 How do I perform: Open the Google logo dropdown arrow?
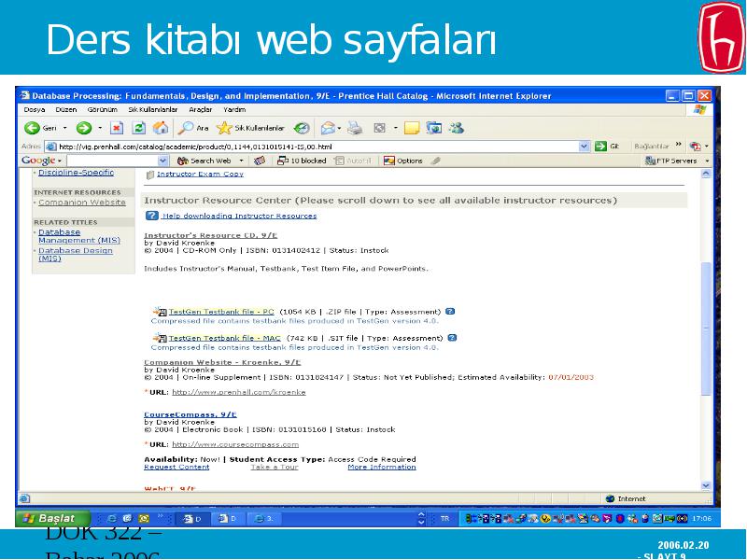(60, 161)
